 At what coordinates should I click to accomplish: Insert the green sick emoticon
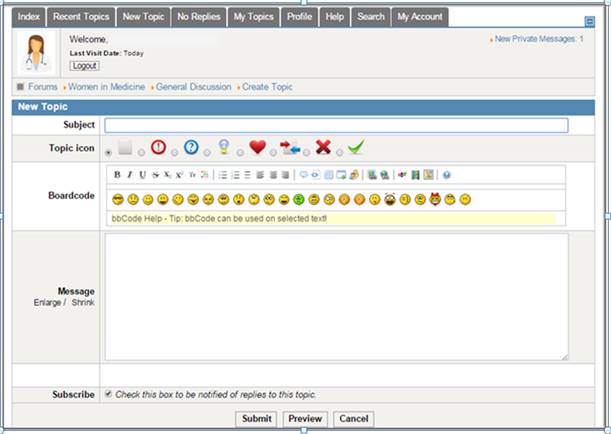pyautogui.click(x=299, y=200)
